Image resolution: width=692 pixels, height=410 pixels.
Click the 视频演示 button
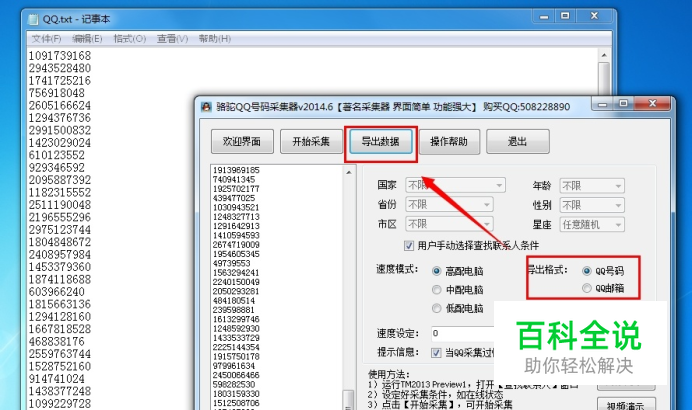(x=626, y=404)
